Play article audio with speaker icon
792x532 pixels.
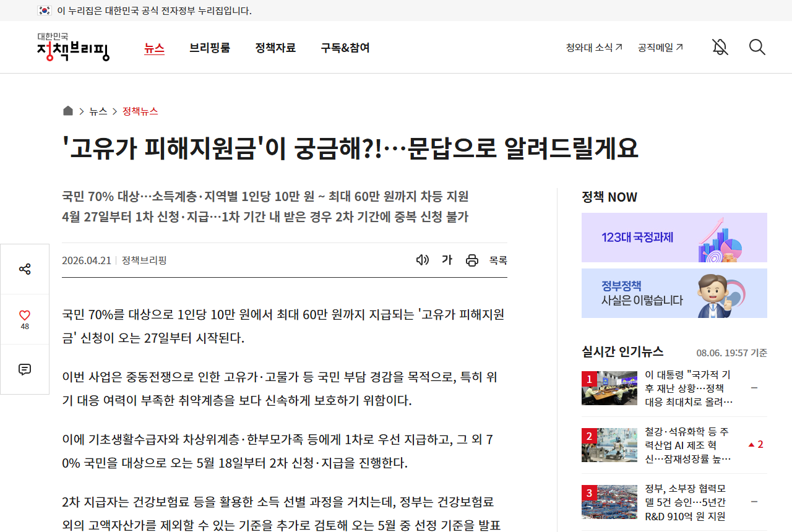tap(423, 260)
